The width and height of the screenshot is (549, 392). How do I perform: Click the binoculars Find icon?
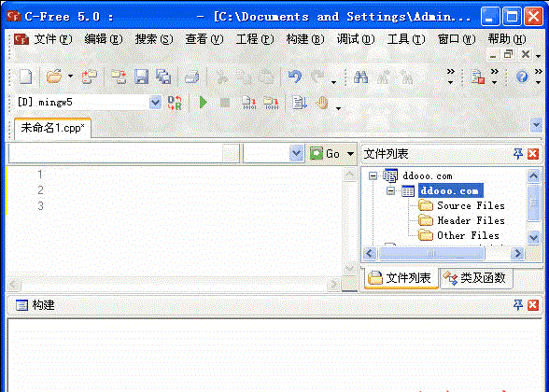point(360,77)
